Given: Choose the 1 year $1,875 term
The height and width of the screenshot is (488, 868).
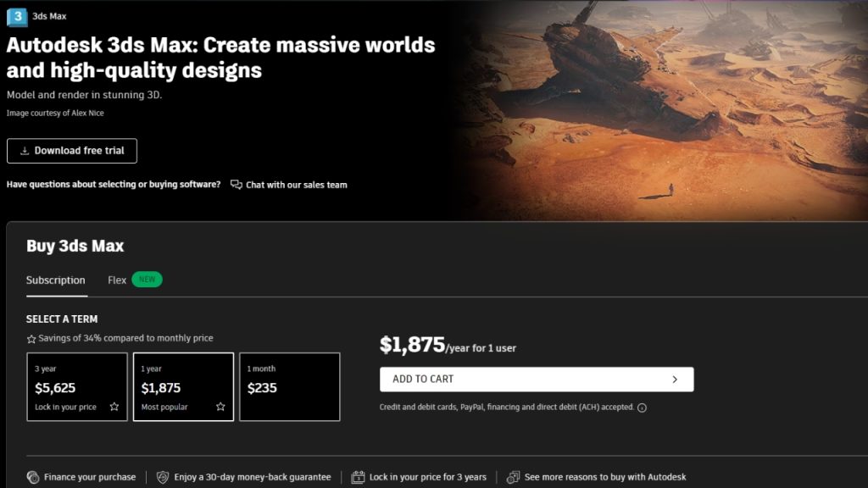Looking at the screenshot, I should click(183, 386).
